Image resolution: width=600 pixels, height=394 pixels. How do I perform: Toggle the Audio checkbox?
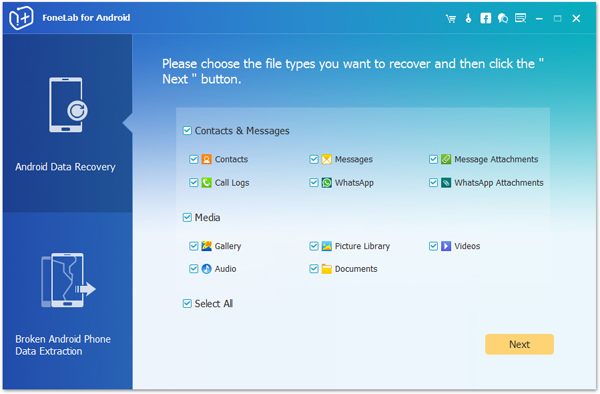click(x=194, y=269)
